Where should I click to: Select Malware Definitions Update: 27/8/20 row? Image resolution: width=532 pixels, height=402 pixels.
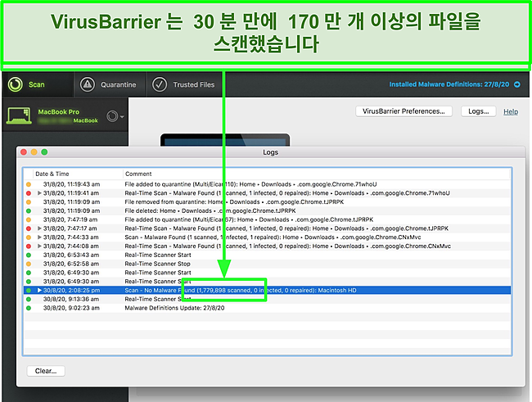tap(268, 308)
